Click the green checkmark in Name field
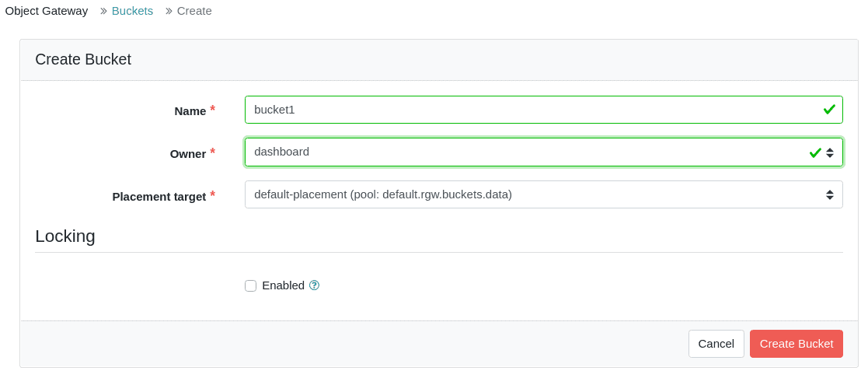868x378 pixels. tap(829, 110)
